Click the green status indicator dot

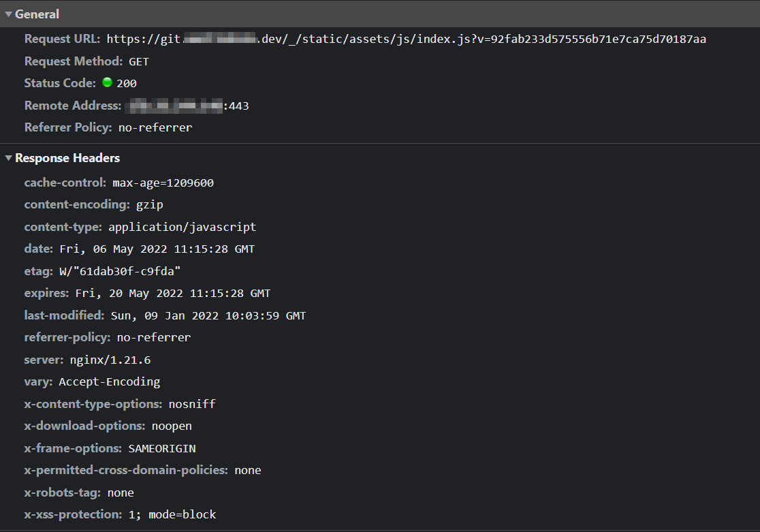point(107,82)
